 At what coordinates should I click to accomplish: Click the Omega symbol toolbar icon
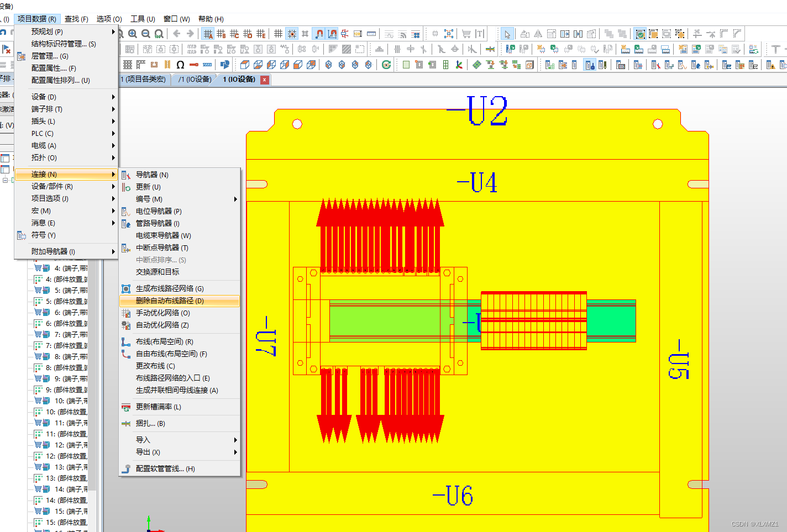tap(180, 65)
